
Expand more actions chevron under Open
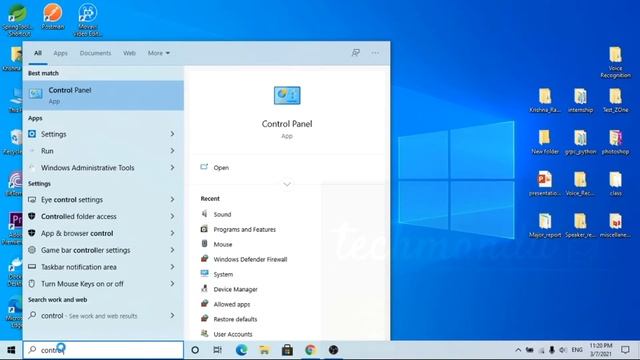coord(287,184)
